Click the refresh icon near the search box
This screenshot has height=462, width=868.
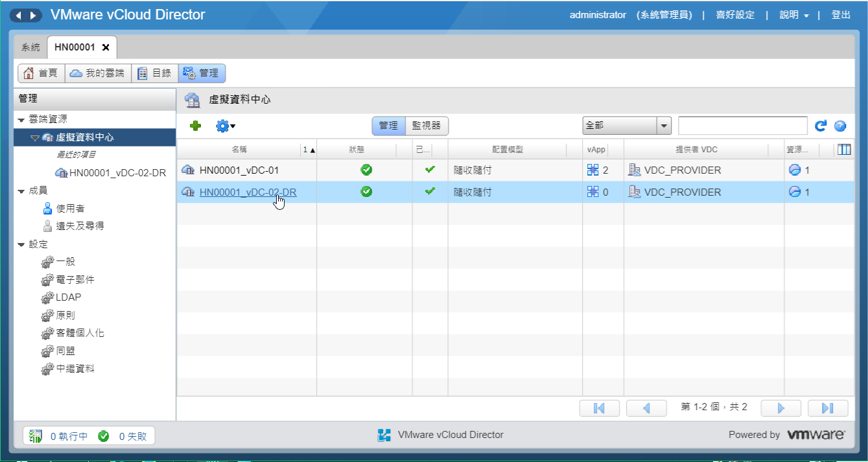(x=821, y=125)
